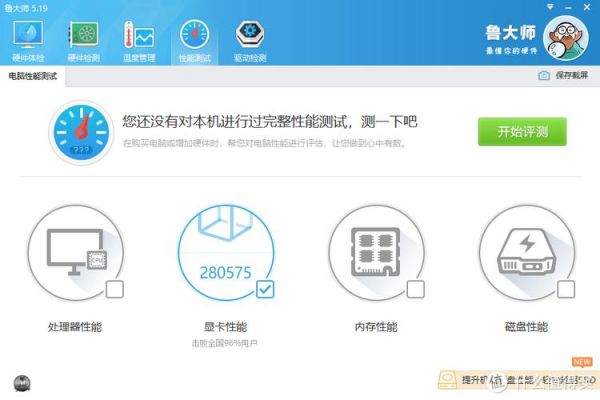Click the 击败全国用户 percentage text
600x400 pixels.
coord(225,343)
